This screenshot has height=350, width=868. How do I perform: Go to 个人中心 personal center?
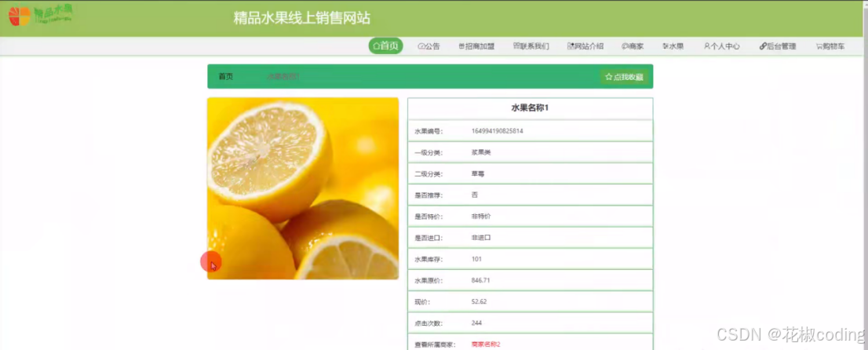tap(722, 46)
